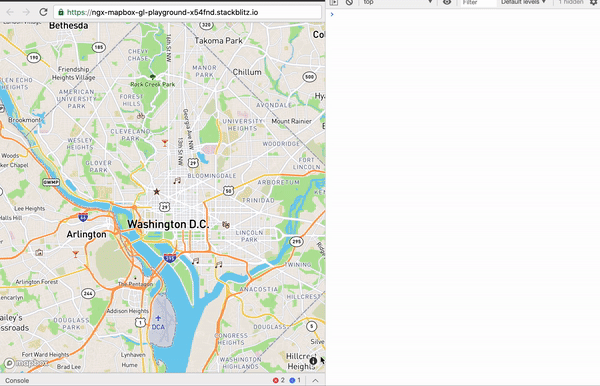600x386 pixels.
Task: Click the 'Bethesda' map label
Action: (68, 26)
